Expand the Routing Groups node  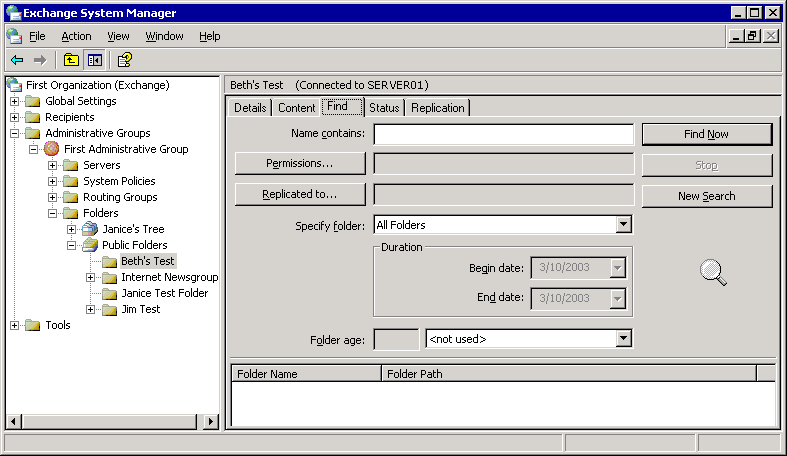[x=52, y=198]
